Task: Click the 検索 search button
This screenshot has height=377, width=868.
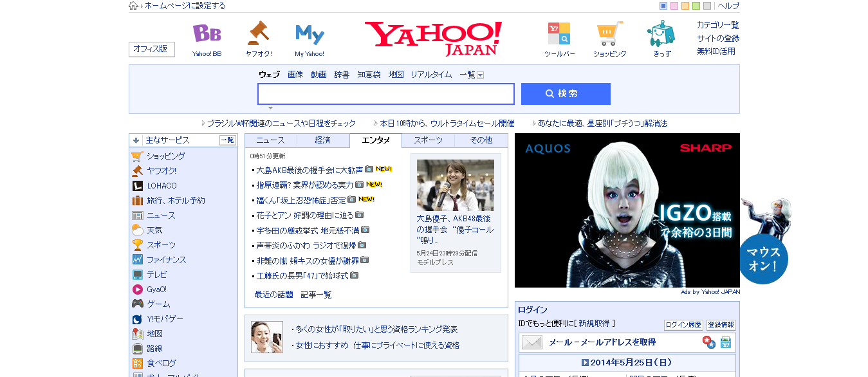Action: (x=566, y=94)
